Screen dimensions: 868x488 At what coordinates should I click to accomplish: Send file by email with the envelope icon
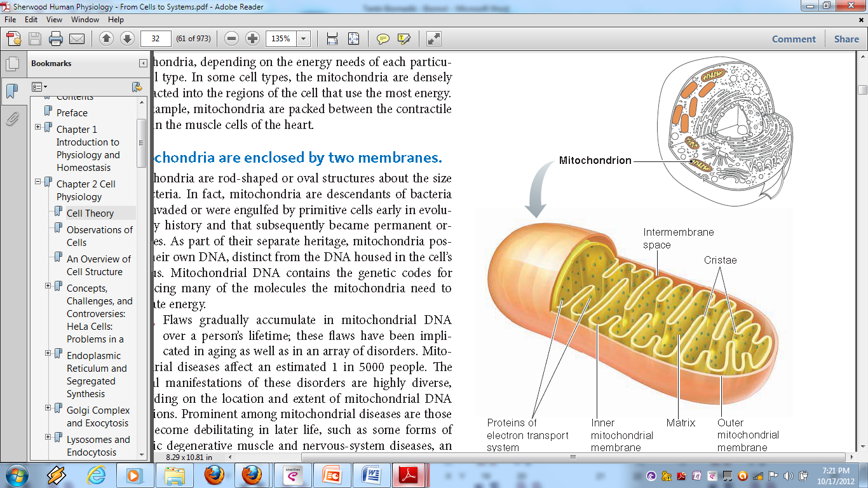[x=77, y=39]
